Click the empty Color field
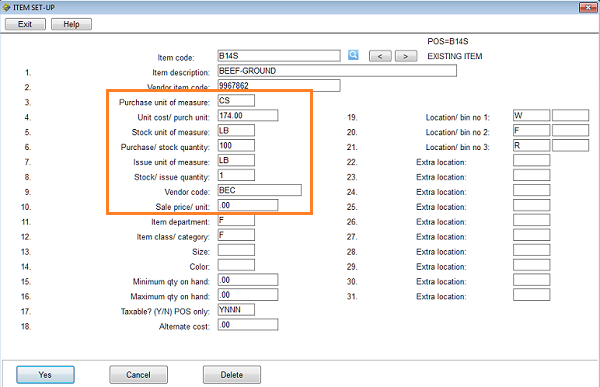600x387 pixels. click(236, 265)
